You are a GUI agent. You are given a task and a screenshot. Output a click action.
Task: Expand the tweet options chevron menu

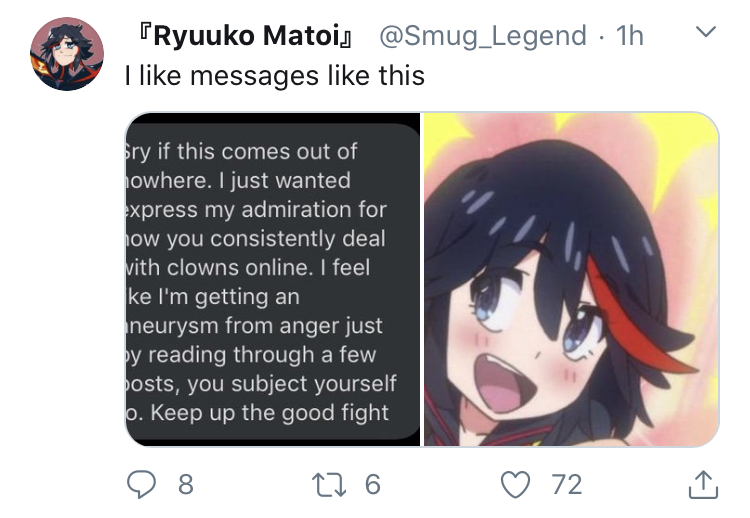[x=706, y=32]
